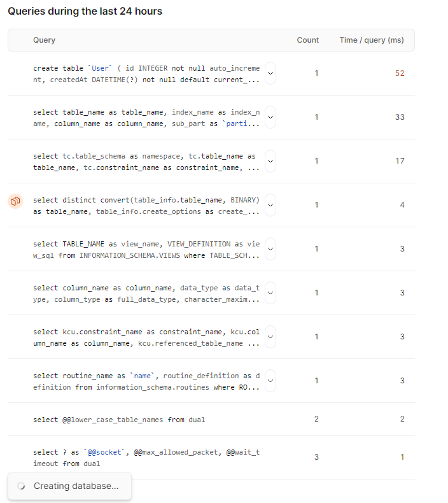Image resolution: width=448 pixels, height=503 pixels.
Task: Click the Creating database loading spinner
Action: coord(21,486)
